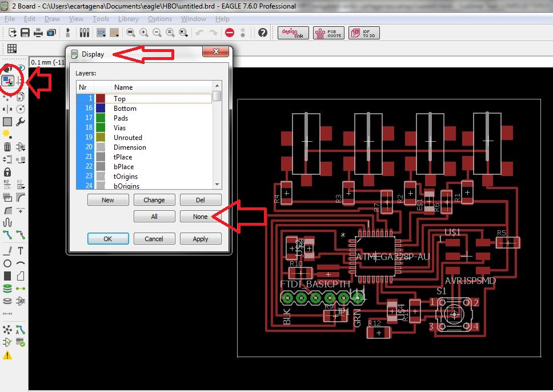Click the red Stop command icon

coord(230,33)
